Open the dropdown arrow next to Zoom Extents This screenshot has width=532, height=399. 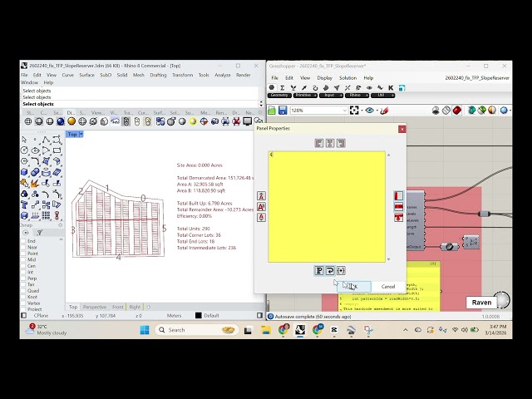tap(362, 111)
